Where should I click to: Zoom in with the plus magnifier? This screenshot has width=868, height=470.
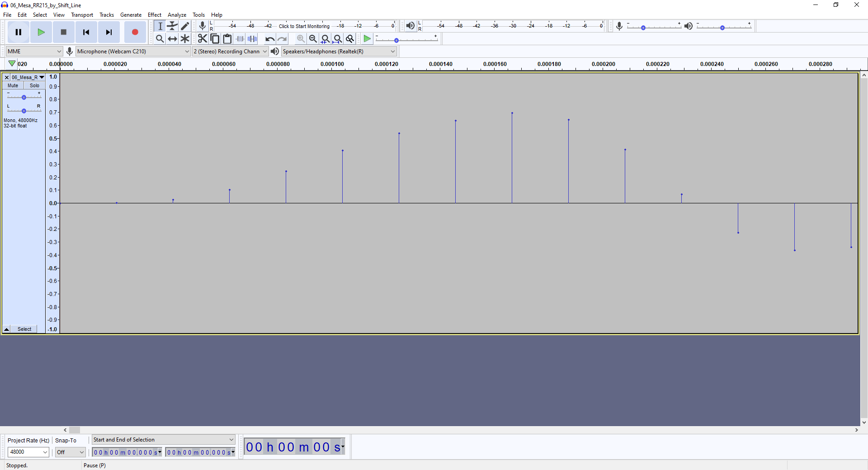point(301,39)
